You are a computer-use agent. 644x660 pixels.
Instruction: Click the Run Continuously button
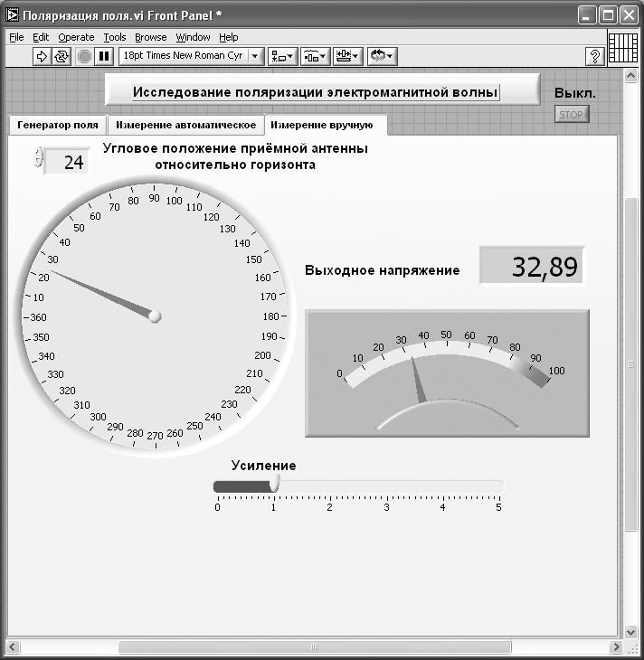[62, 56]
